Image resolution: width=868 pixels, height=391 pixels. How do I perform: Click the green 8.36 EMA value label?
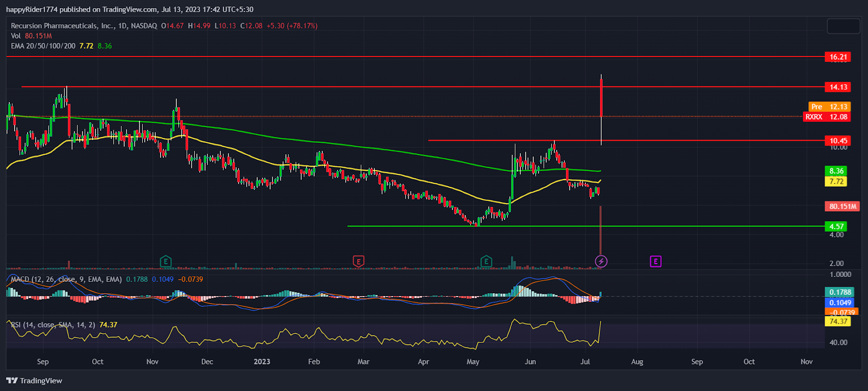point(836,171)
